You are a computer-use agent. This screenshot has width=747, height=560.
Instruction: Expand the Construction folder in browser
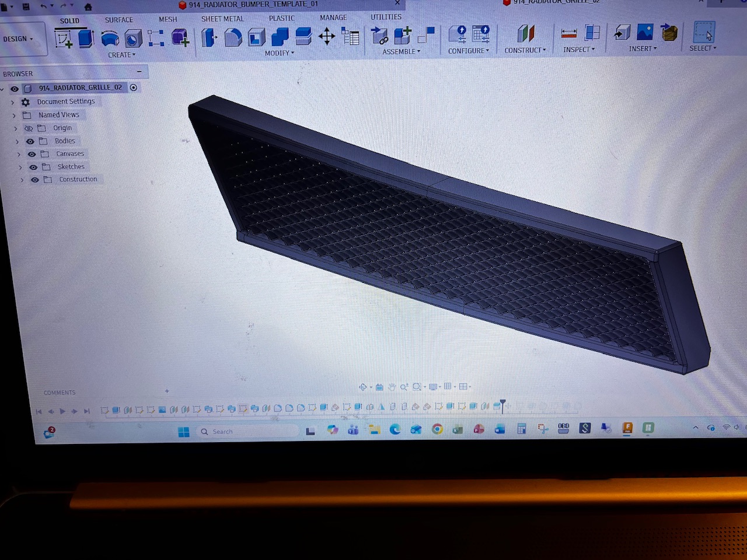click(22, 180)
